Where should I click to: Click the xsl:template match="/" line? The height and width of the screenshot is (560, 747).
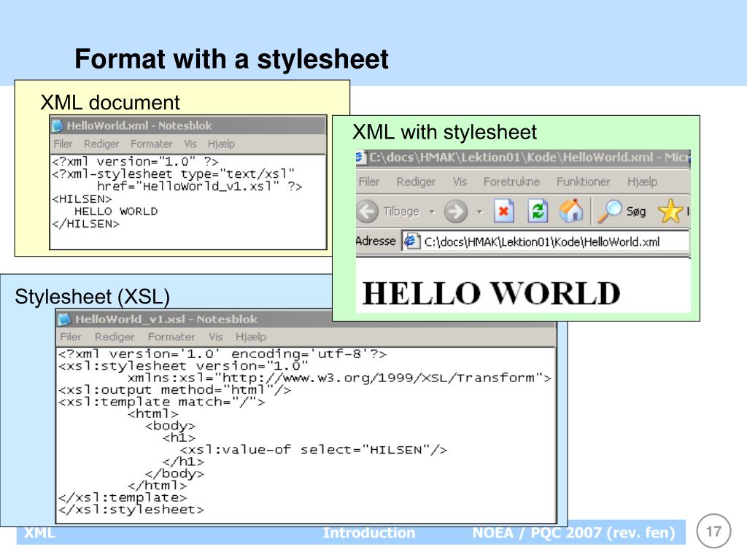(x=161, y=402)
